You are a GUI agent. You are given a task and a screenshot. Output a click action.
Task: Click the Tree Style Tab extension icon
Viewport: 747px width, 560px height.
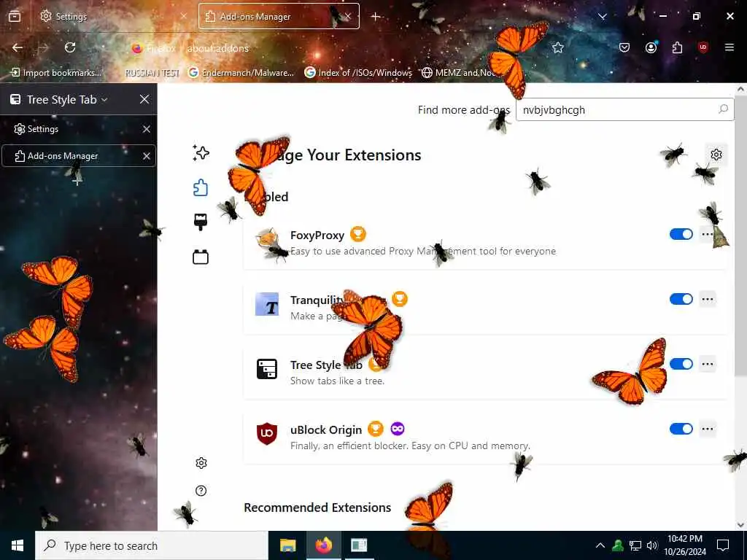pos(267,369)
